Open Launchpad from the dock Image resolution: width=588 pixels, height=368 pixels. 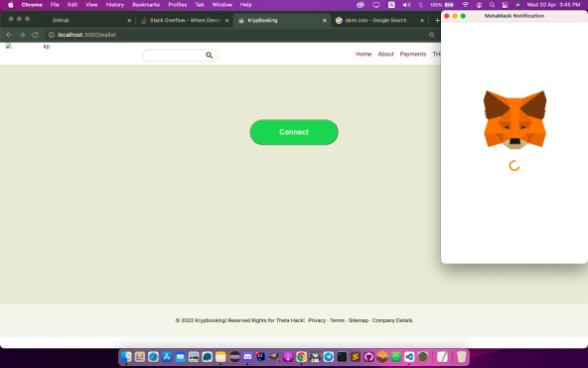coord(140,356)
